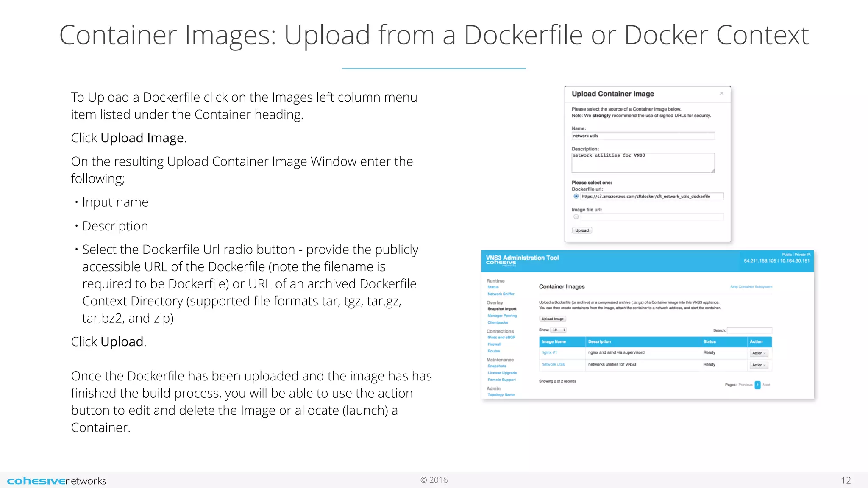
Task: Open the Show 10 entries dropdown
Action: [x=558, y=330]
